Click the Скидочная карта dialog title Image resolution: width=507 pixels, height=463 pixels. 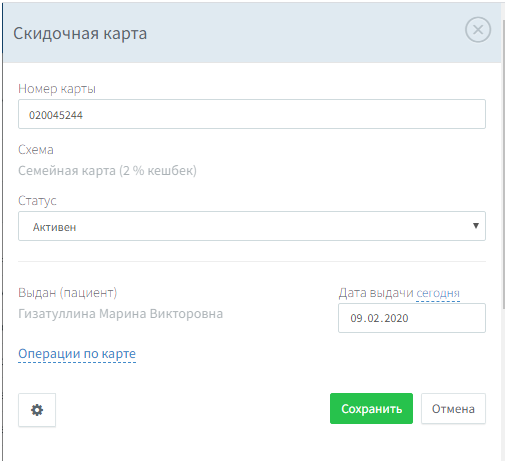point(80,34)
